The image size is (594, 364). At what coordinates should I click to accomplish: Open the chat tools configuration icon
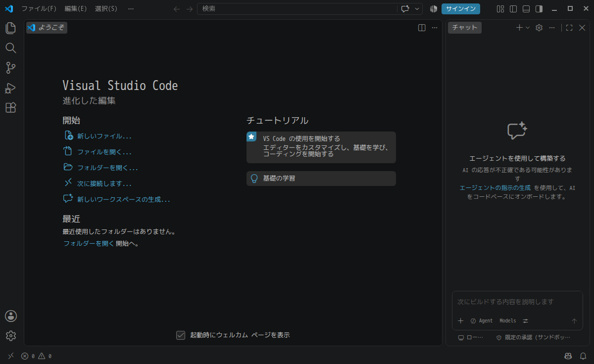526,321
